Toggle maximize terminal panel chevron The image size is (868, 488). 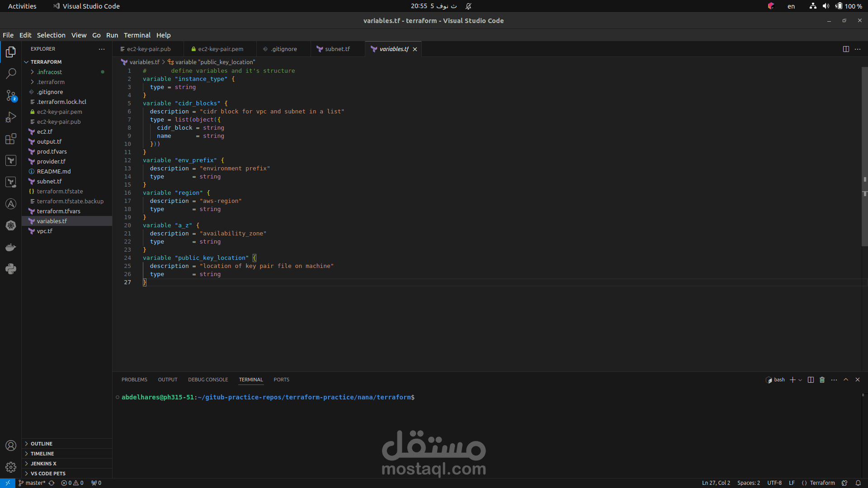846,380
